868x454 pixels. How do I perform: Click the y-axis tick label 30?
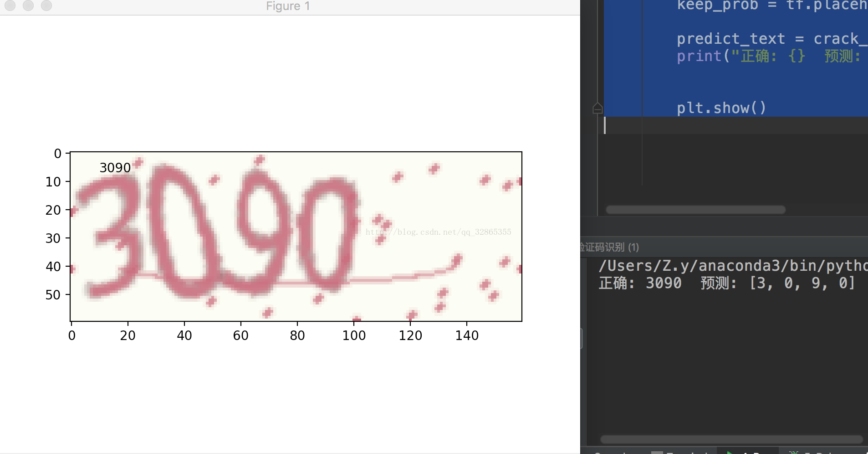(53, 238)
